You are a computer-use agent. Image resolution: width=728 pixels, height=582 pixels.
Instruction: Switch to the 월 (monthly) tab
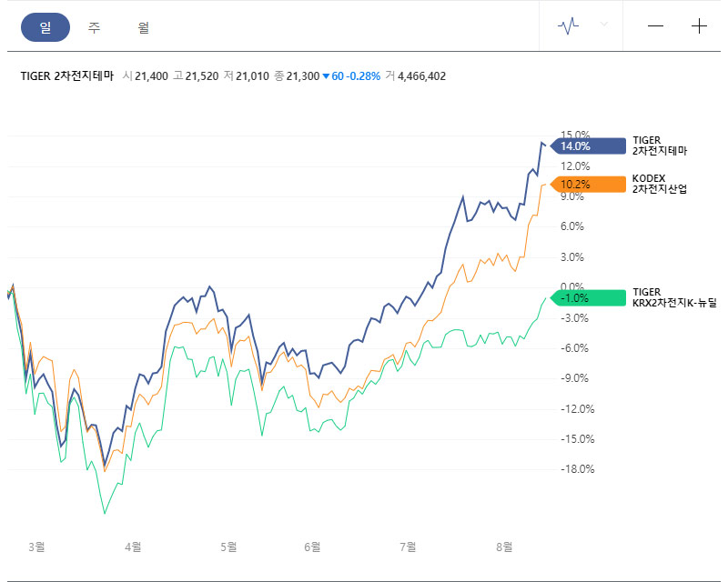(144, 27)
